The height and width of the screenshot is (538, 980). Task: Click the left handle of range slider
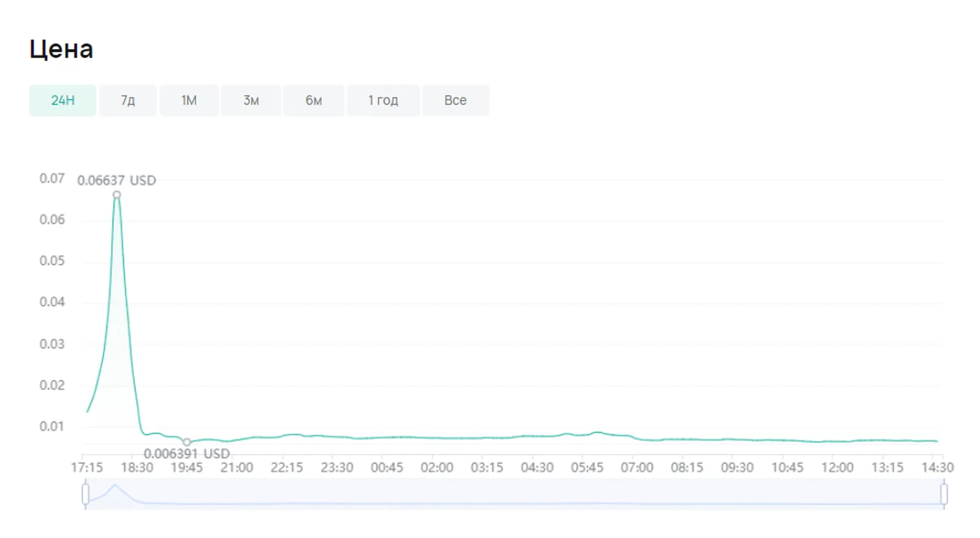click(x=85, y=494)
